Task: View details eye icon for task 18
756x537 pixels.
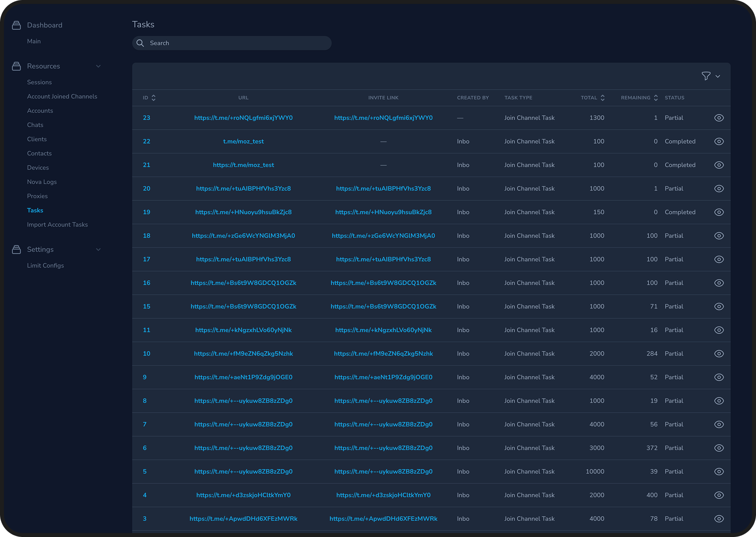Action: click(719, 236)
